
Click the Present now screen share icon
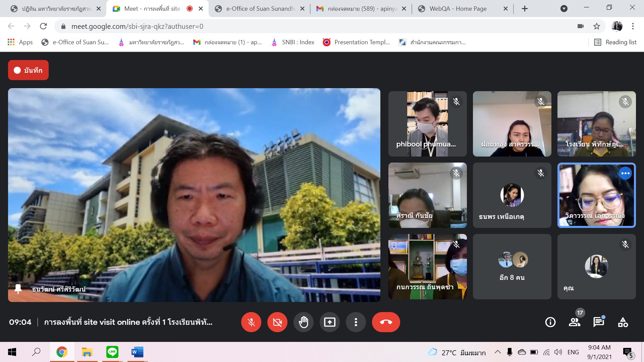click(x=329, y=322)
